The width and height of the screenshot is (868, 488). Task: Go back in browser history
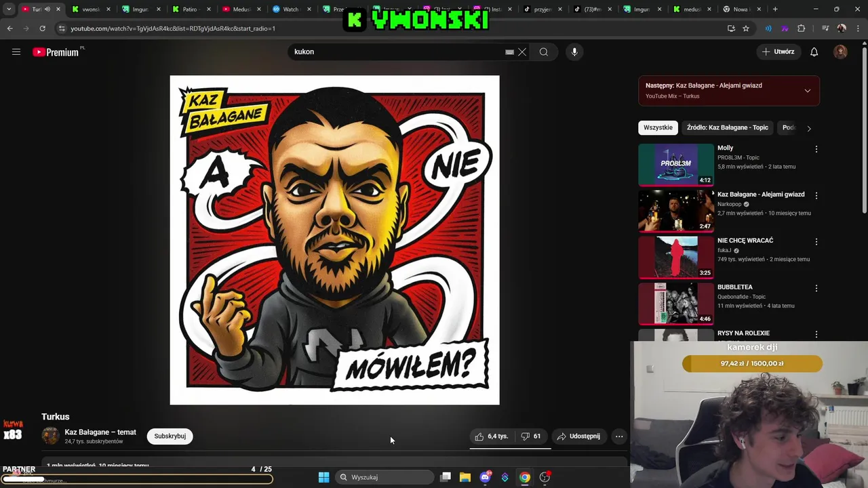pos(9,28)
